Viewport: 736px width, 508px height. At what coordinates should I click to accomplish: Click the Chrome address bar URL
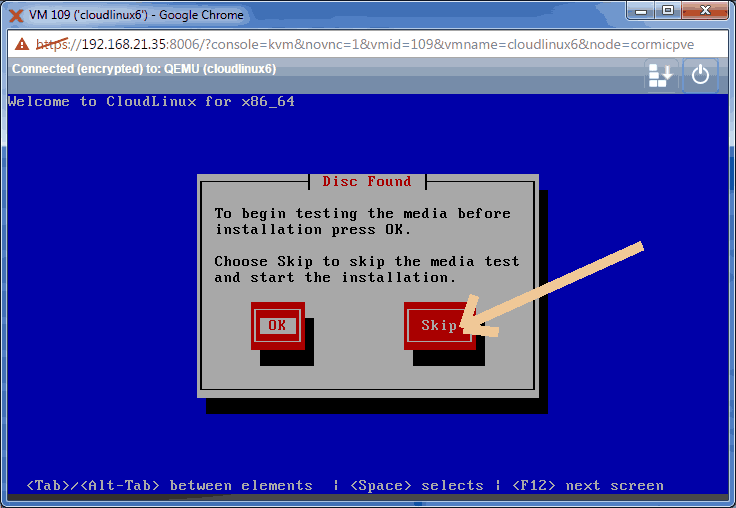365,44
